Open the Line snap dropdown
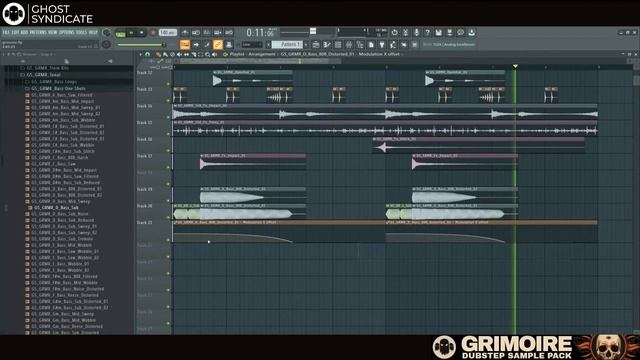 pos(252,44)
